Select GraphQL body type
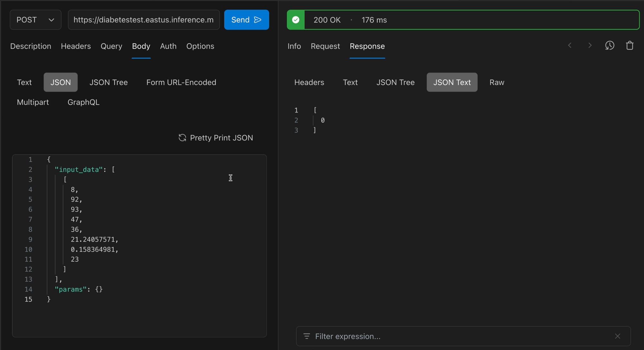This screenshot has height=350, width=644. pos(83,102)
